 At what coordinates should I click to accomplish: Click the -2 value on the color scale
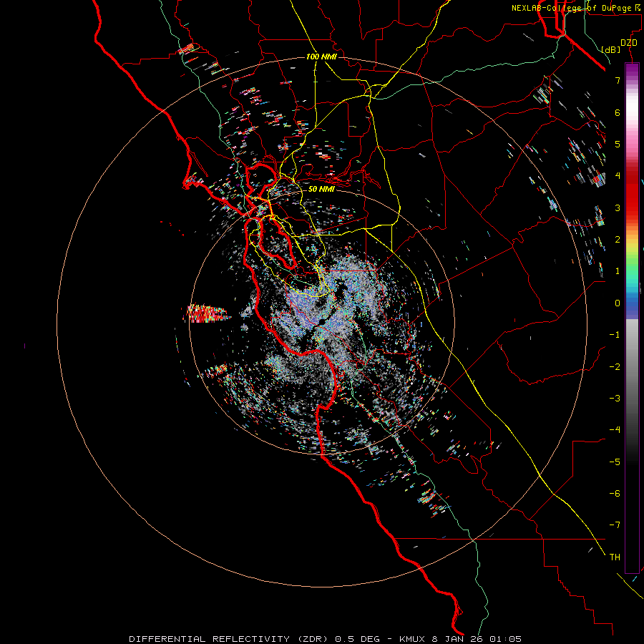[x=615, y=367]
